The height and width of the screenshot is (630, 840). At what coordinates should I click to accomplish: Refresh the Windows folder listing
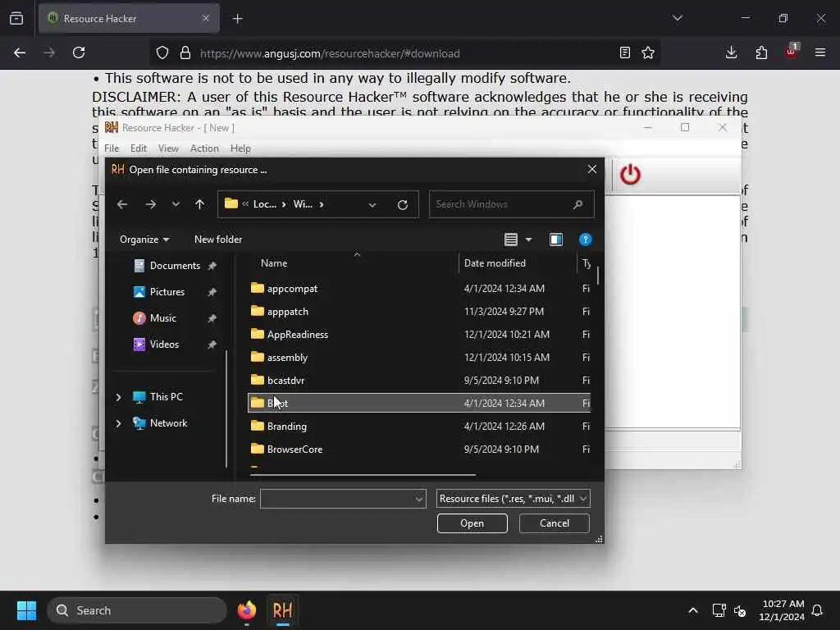pos(403,204)
